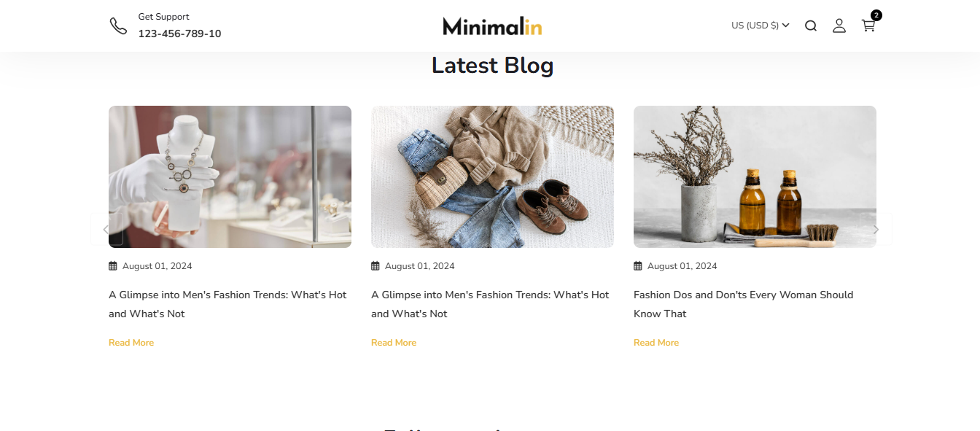The image size is (980, 431).
Task: Click calendar icon on first blog post
Action: point(113,266)
